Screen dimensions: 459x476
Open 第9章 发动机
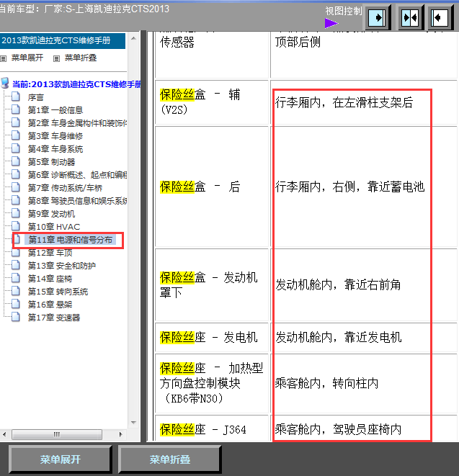[x=51, y=214]
